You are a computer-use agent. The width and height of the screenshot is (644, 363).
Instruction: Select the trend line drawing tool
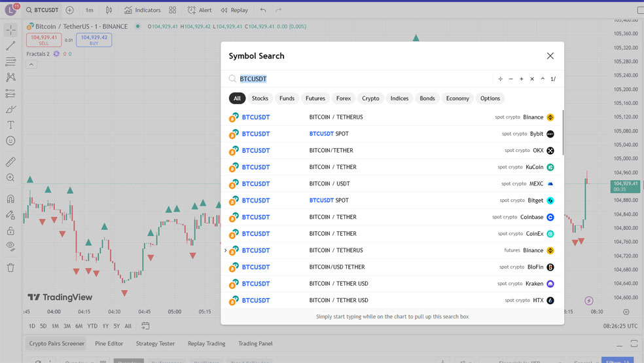point(10,46)
